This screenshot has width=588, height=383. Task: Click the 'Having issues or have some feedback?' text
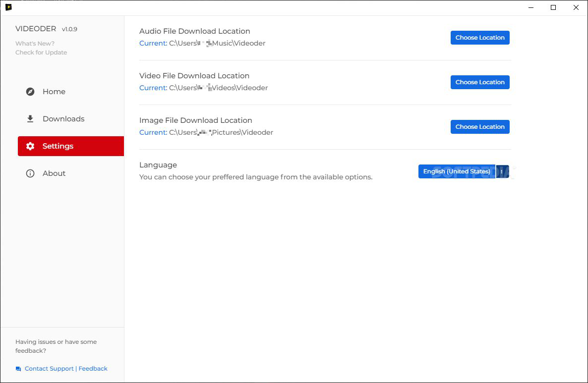pos(56,346)
